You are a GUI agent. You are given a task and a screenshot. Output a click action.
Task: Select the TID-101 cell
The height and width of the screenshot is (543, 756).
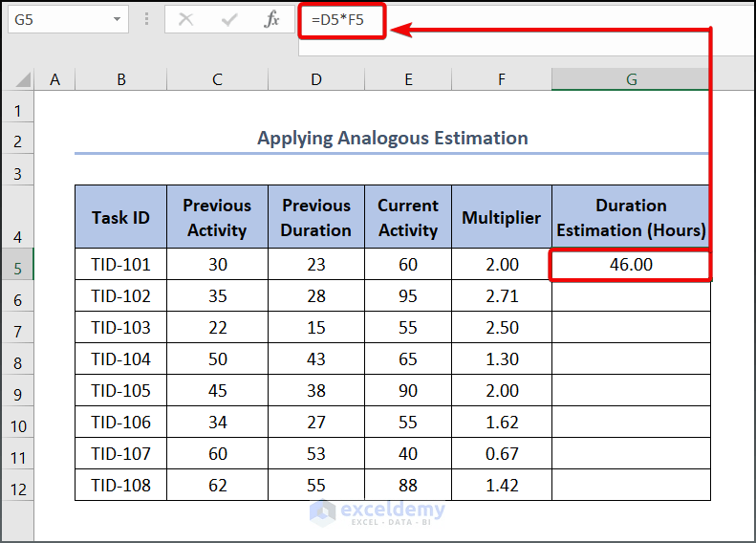click(x=121, y=264)
